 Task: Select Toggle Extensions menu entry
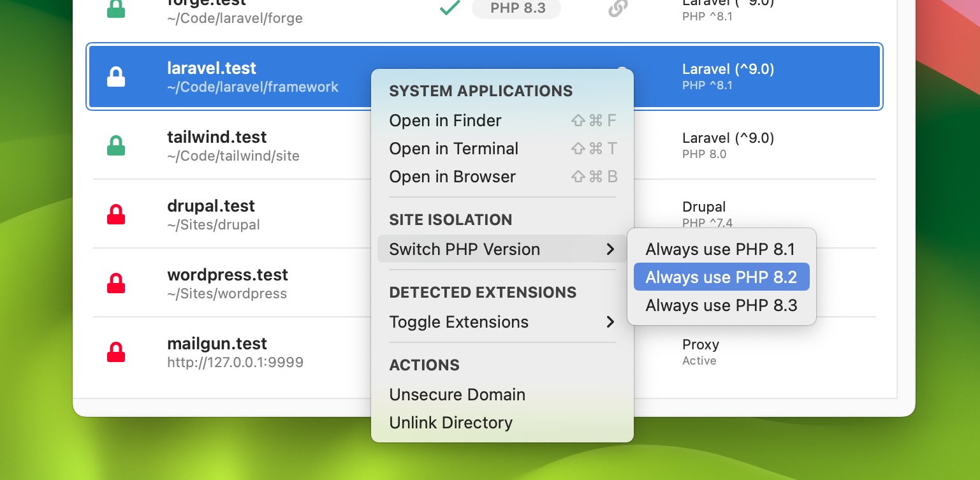click(502, 322)
